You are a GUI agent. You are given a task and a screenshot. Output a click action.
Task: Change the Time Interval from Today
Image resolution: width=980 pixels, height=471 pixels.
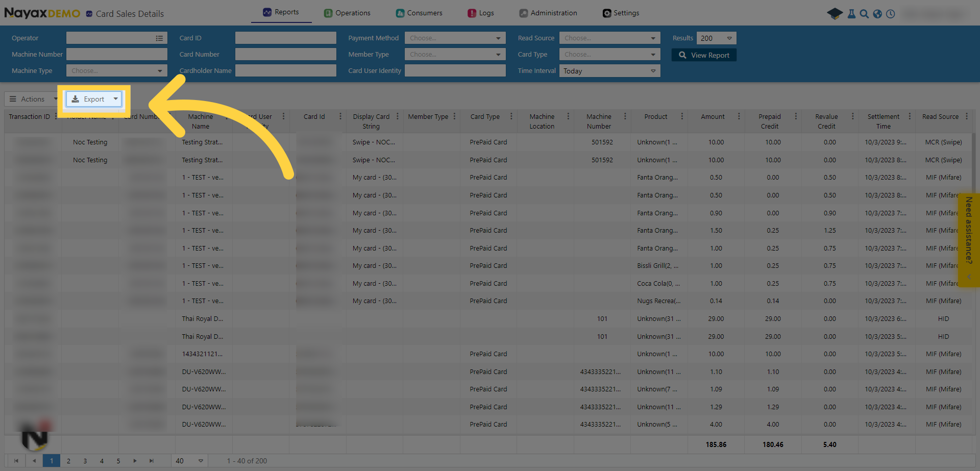(609, 71)
